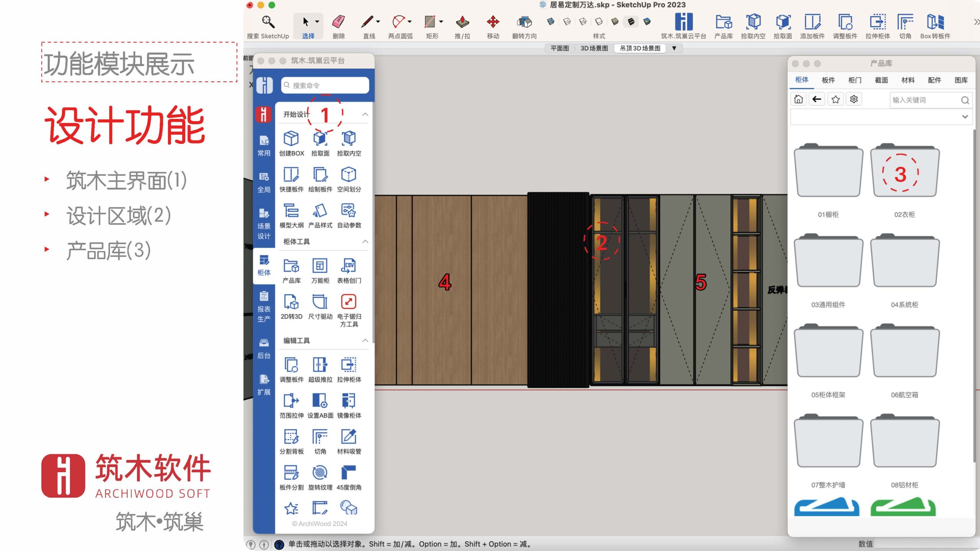This screenshot has height=551, width=980.
Task: Toggle the favorites star in 产品库
Action: click(835, 99)
